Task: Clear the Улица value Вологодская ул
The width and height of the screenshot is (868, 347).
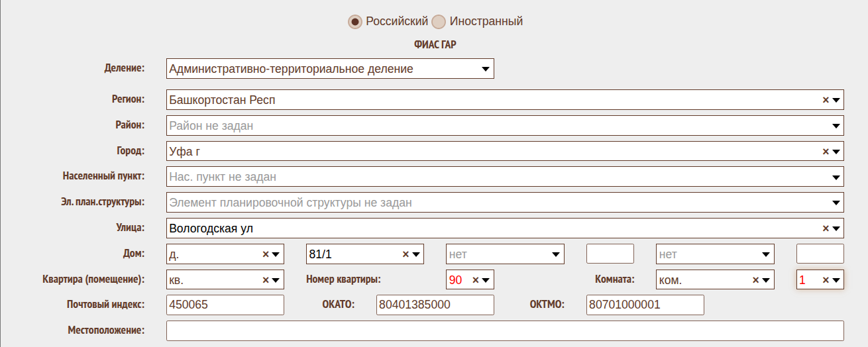Action: pos(826,228)
